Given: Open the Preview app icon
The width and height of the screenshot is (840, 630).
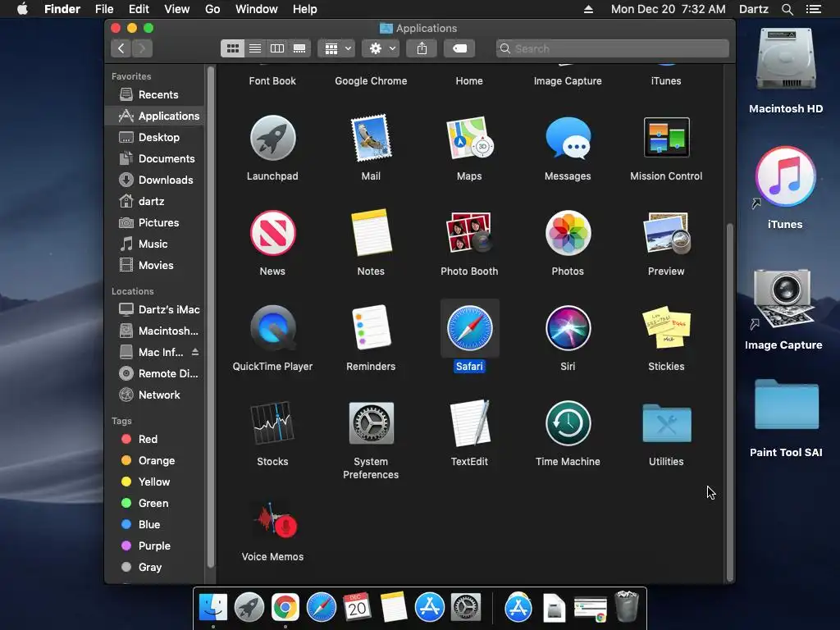Looking at the screenshot, I should click(x=666, y=233).
